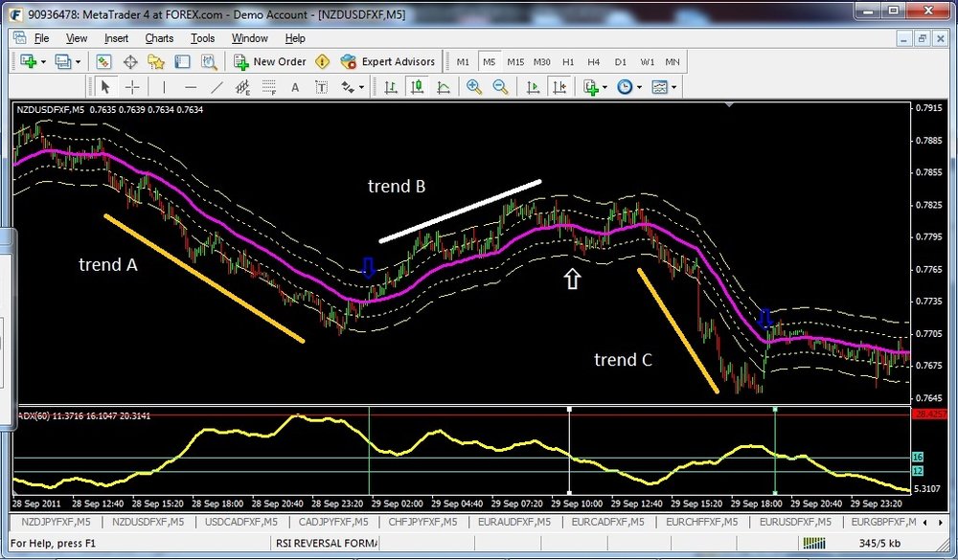Switch timeframe to MN
This screenshot has height=560, width=958.
673,61
